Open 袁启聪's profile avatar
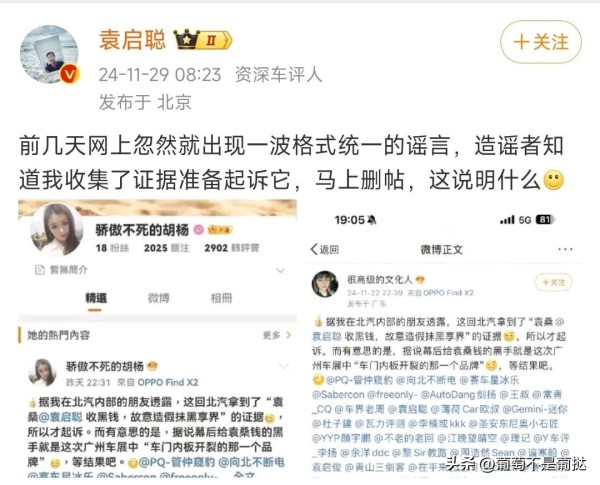This screenshot has width=600, height=485. click(49, 54)
